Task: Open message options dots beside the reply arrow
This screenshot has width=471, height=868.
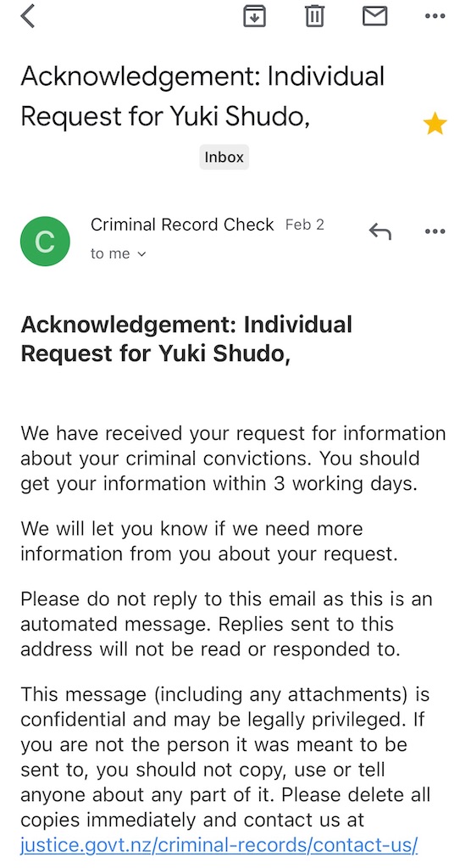Action: (435, 231)
